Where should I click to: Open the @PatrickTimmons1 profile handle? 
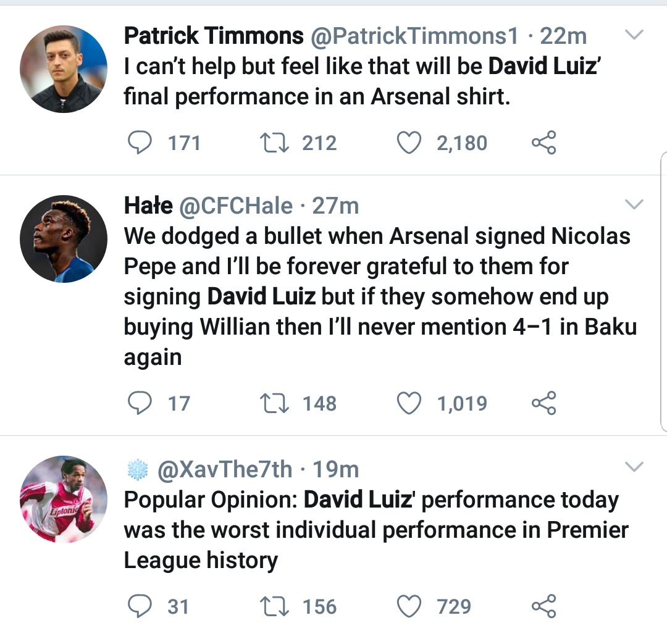(x=414, y=36)
